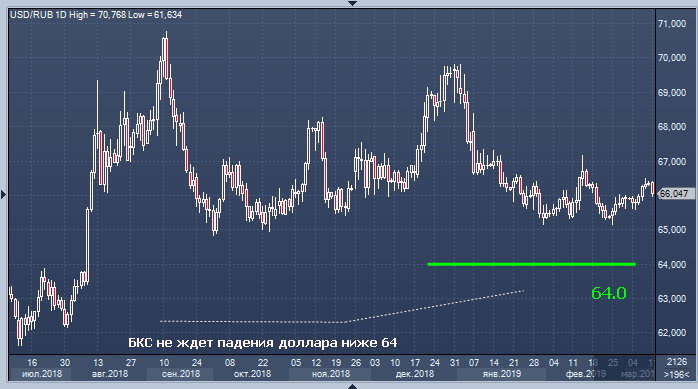The image size is (698, 389).
Task: Select the июл.2018 month on timeline
Action: coord(42,374)
